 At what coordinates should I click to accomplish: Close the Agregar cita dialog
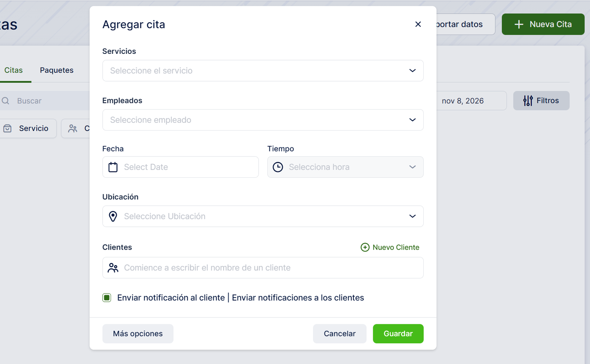pos(418,24)
